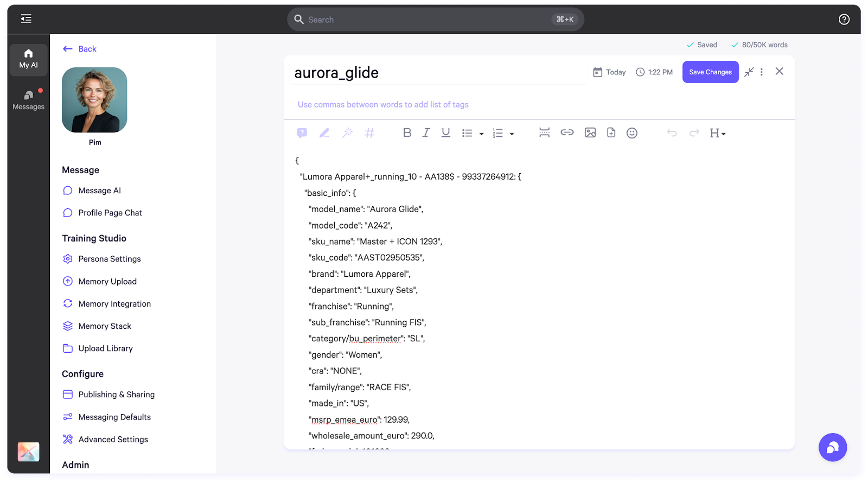Click the "brand": "Lumora Apparel" line

click(360, 274)
